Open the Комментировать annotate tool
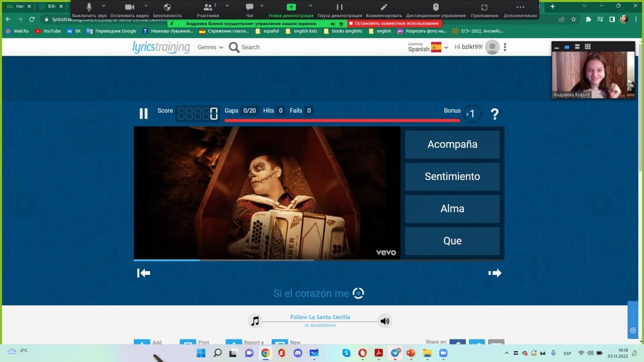Screen dimensions: 644x362 pos(384,10)
